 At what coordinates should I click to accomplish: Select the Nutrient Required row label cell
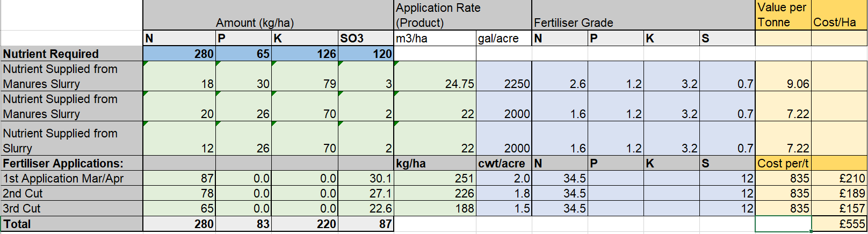[x=71, y=54]
